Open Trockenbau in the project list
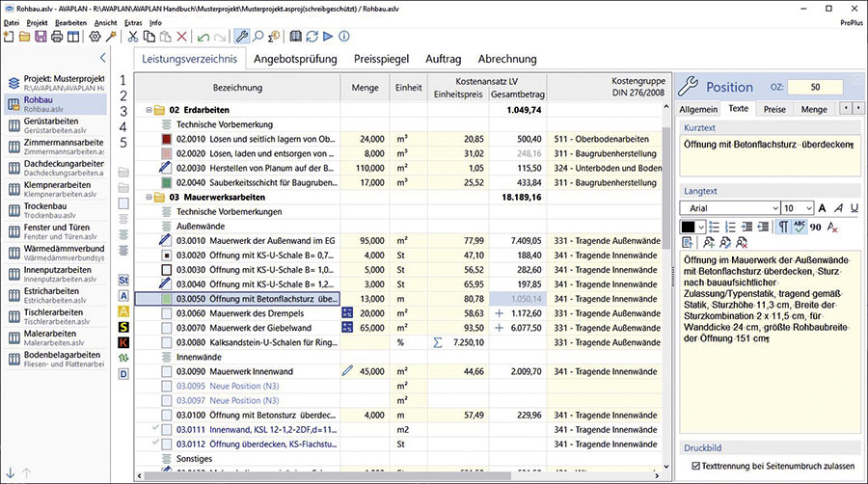 55,210
